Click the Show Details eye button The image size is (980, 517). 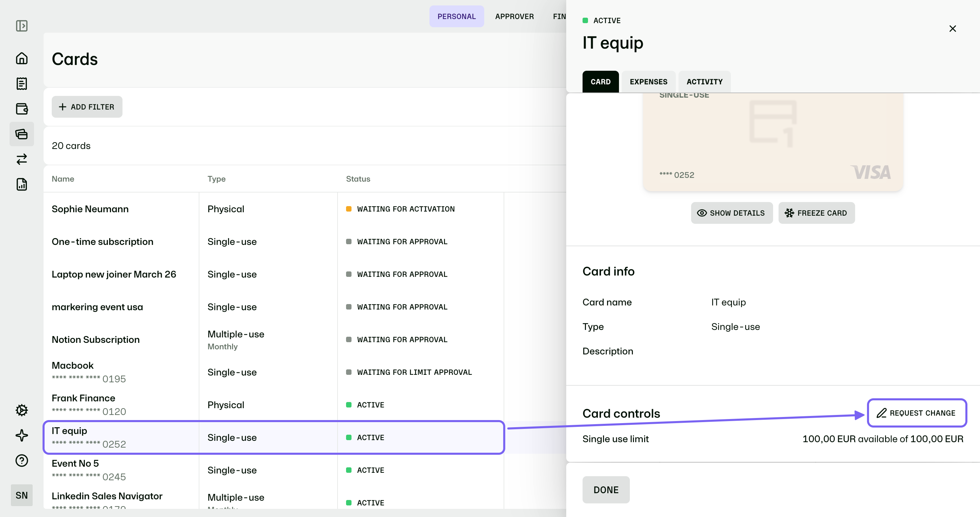(732, 213)
